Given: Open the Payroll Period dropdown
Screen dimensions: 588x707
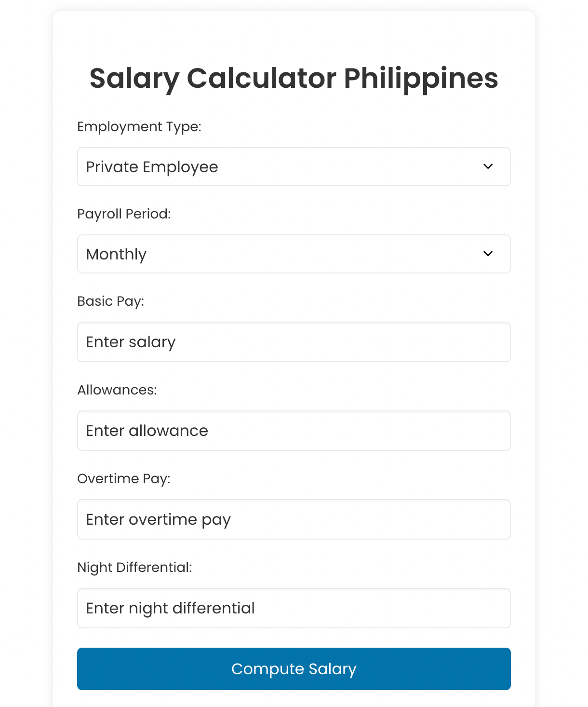Looking at the screenshot, I should coord(294,254).
